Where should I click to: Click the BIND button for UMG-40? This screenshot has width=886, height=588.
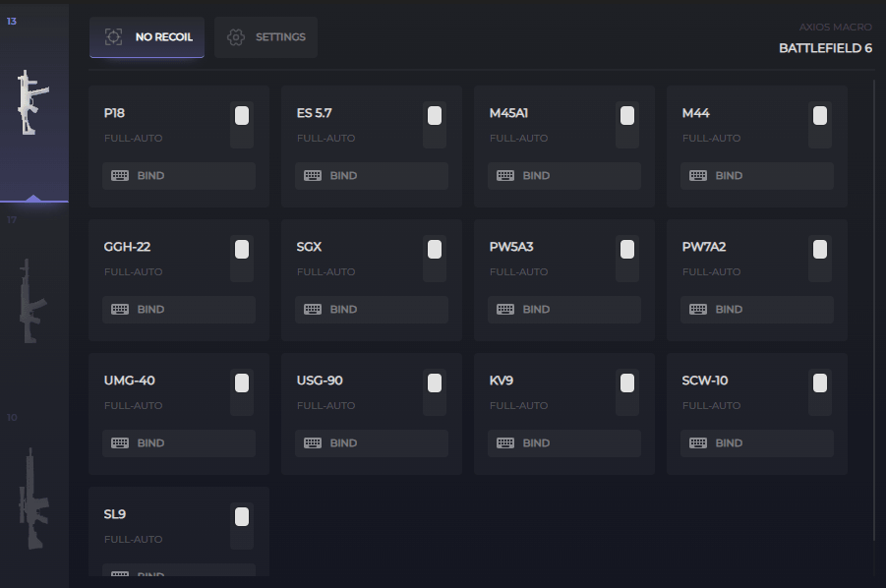179,443
